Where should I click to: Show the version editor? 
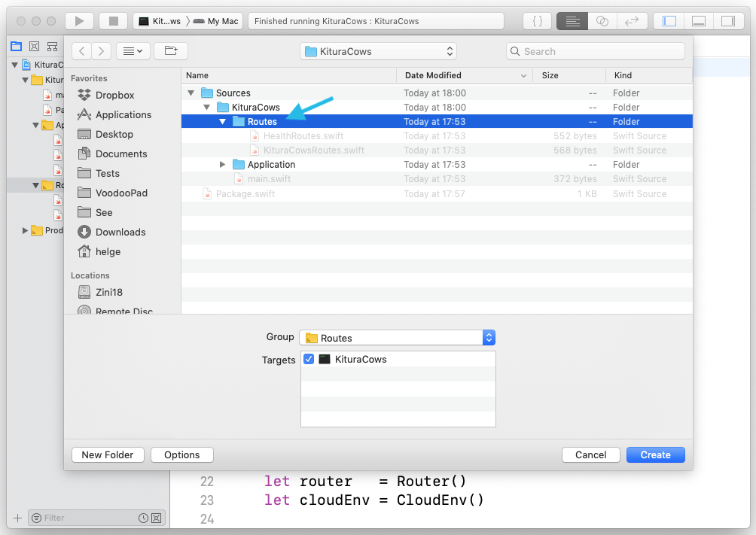click(632, 21)
